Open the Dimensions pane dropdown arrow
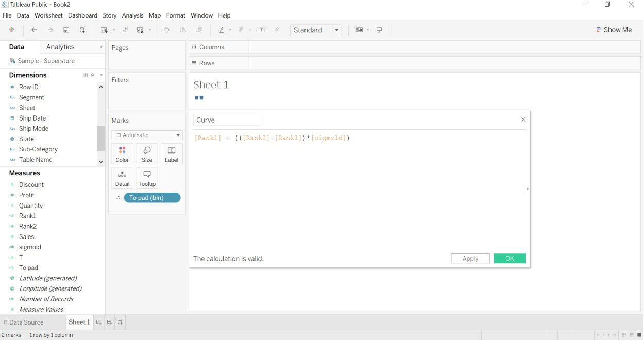This screenshot has height=340, width=644. [101, 75]
